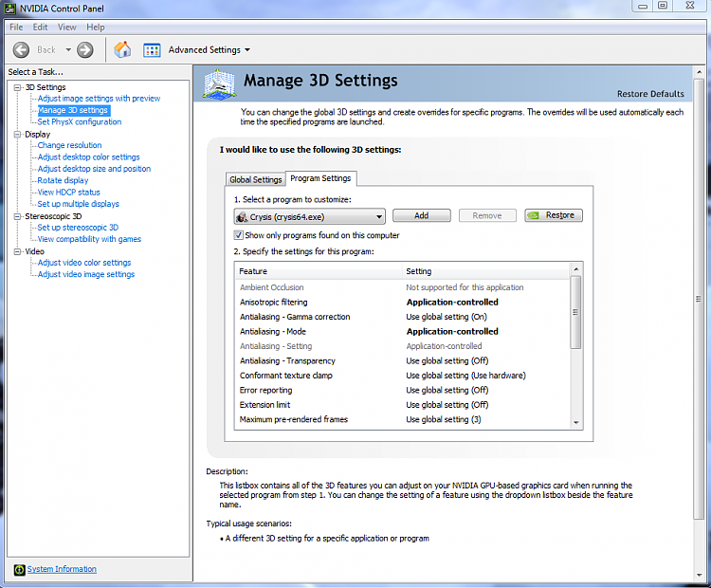Click the Add button
Viewport: 711px width, 588px height.
[422, 215]
